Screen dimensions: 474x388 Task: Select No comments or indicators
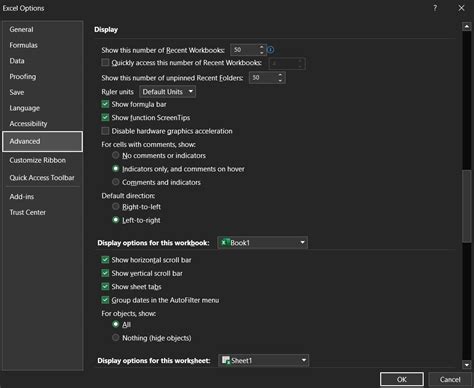tap(115, 155)
